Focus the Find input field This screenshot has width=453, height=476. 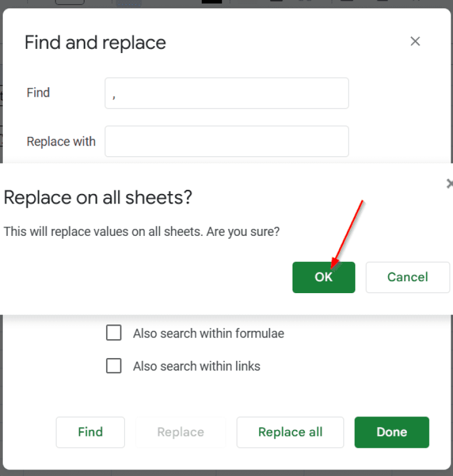point(226,93)
